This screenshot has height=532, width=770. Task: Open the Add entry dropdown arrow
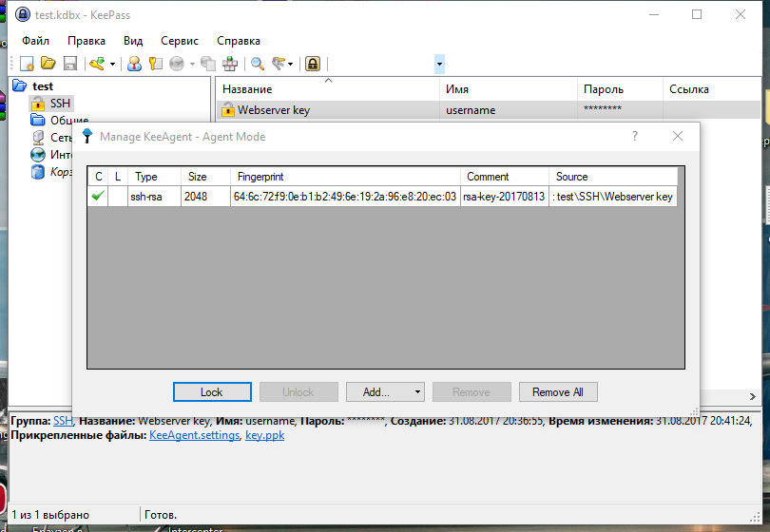(112, 64)
